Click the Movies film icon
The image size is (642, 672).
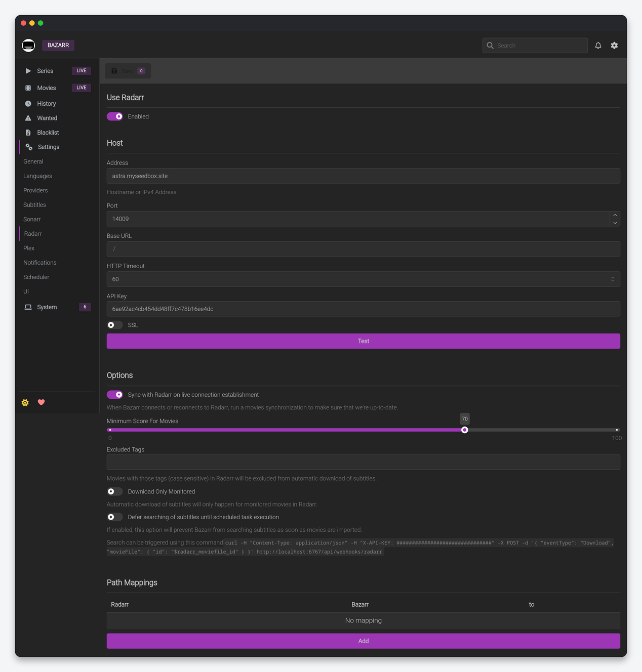(x=28, y=88)
